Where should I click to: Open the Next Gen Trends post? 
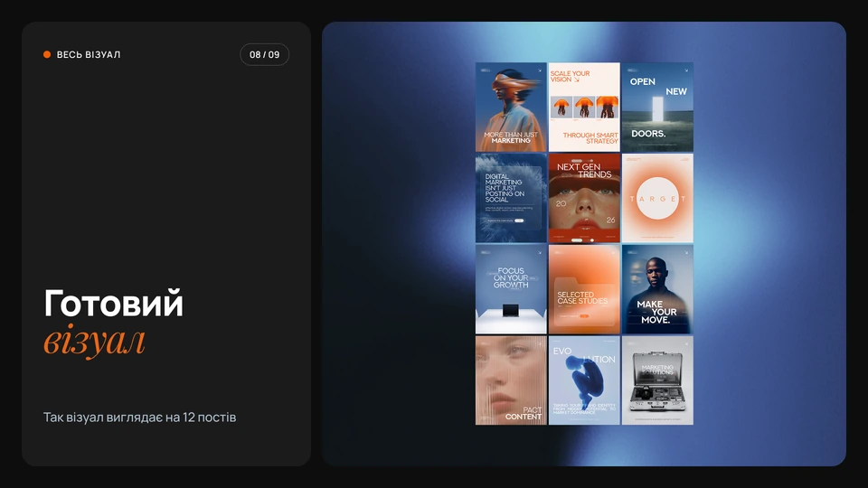(x=584, y=198)
